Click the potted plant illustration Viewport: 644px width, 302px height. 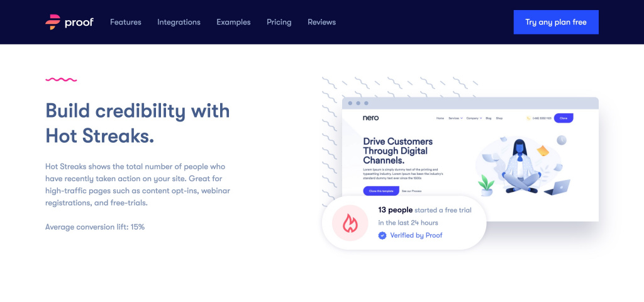click(486, 186)
